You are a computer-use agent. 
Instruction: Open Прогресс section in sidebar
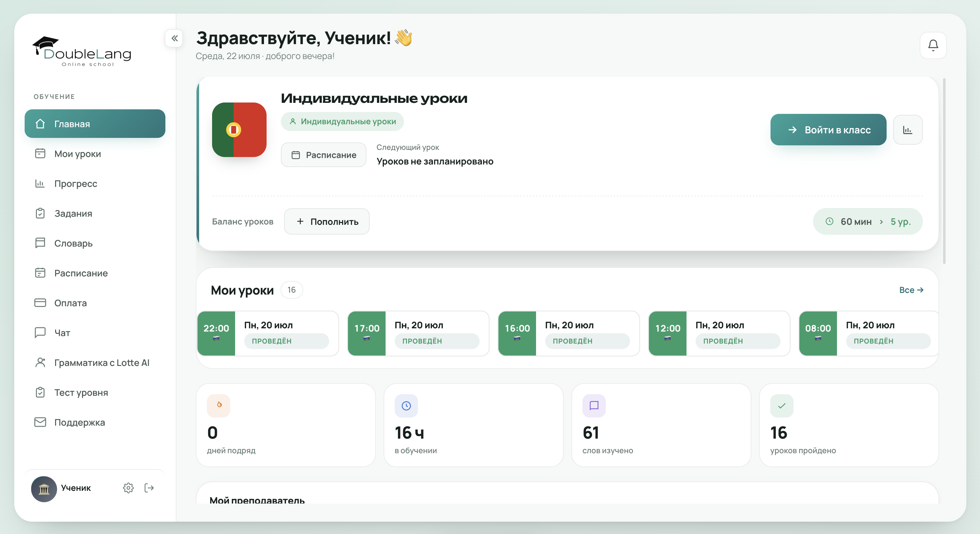(95, 183)
